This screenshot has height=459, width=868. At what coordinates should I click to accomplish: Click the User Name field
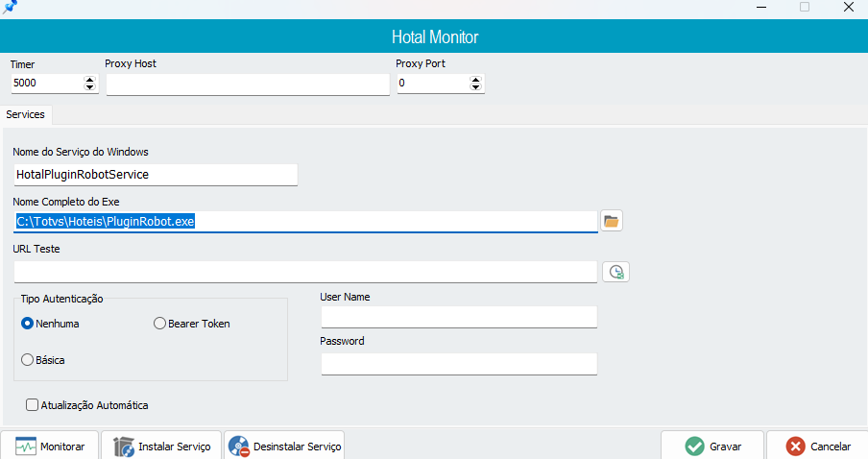point(459,317)
